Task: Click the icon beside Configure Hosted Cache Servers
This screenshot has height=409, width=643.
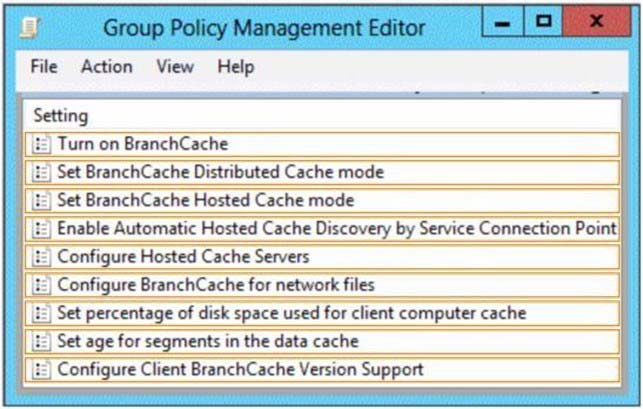Action: pyautogui.click(x=41, y=257)
